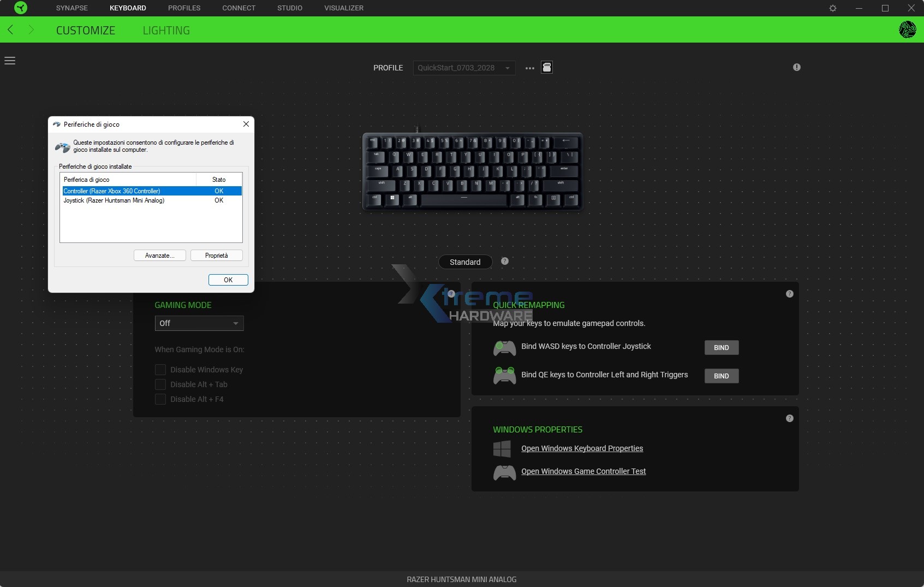Click the onboard memory card icon
This screenshot has width=924, height=587.
(547, 67)
